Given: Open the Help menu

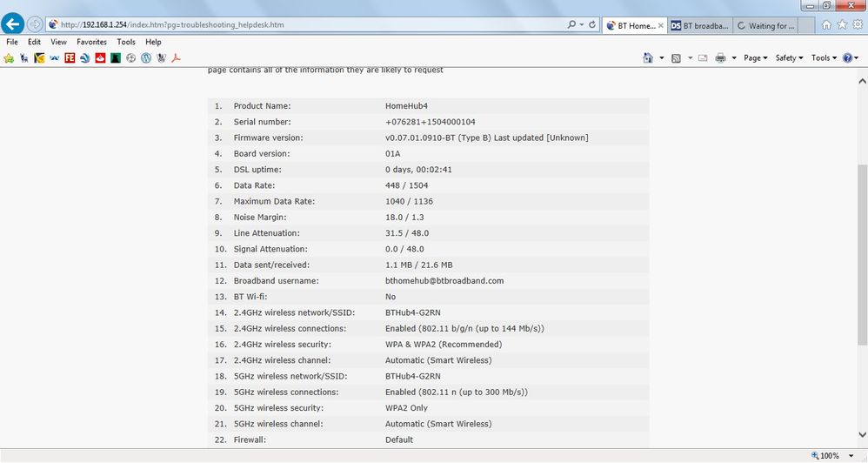Looking at the screenshot, I should click(153, 42).
